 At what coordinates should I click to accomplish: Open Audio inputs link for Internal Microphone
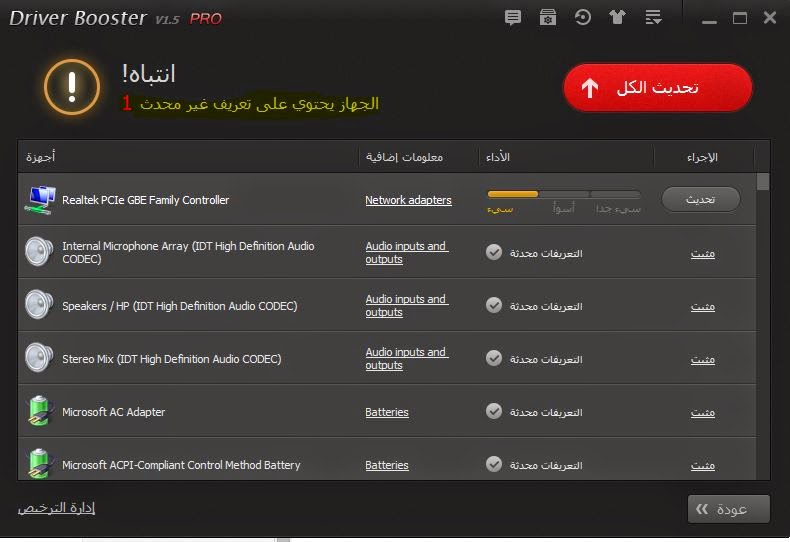tap(407, 252)
